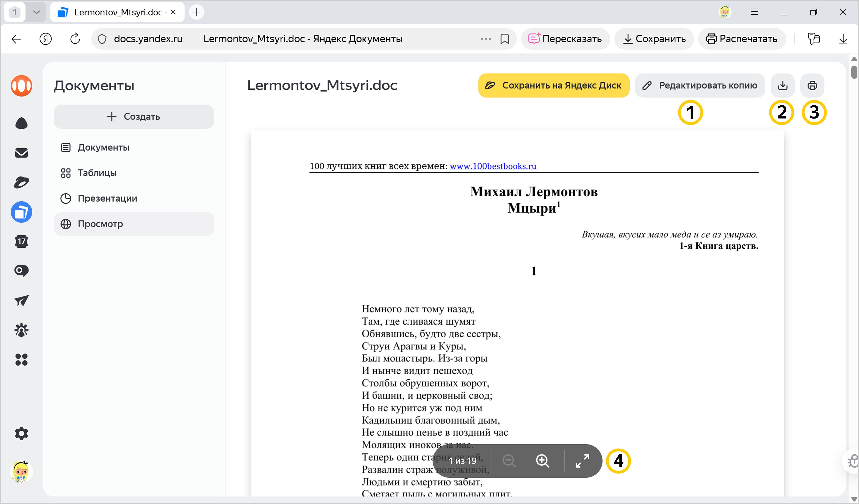This screenshot has width=859, height=504.
Task: Expand the tab list dropdown chevron
Action: click(37, 12)
